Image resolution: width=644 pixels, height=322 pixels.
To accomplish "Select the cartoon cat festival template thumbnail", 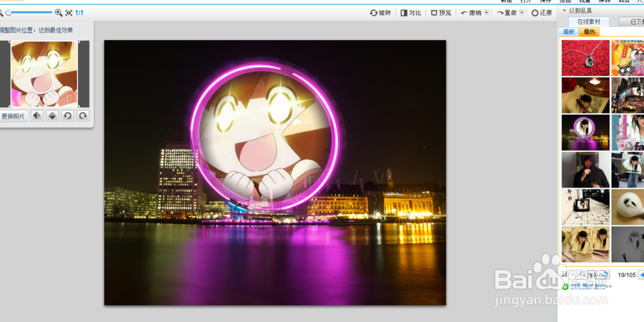I will coord(627,58).
